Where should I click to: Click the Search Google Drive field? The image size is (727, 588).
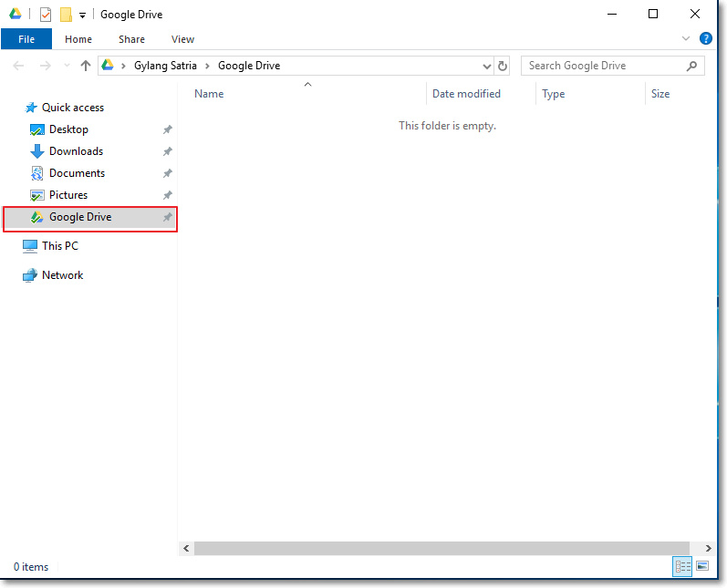coord(613,66)
